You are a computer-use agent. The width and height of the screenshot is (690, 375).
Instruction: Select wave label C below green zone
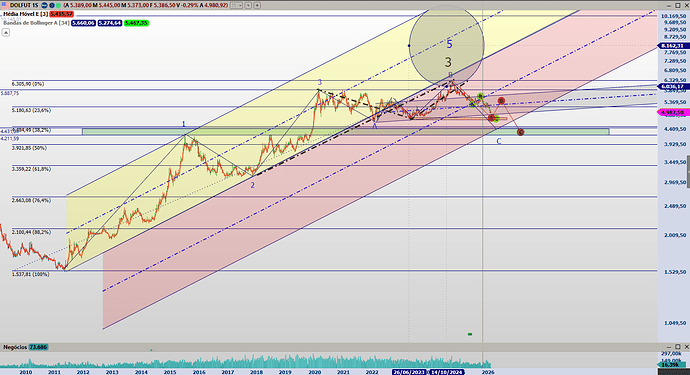tap(499, 141)
